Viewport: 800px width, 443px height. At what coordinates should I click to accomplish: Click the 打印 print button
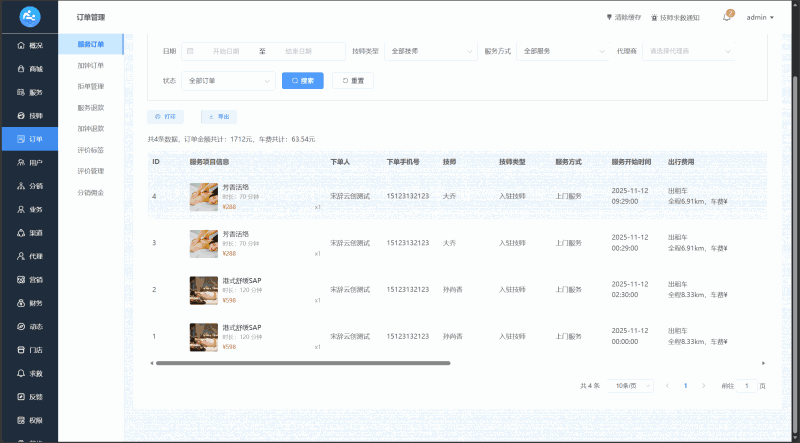165,117
